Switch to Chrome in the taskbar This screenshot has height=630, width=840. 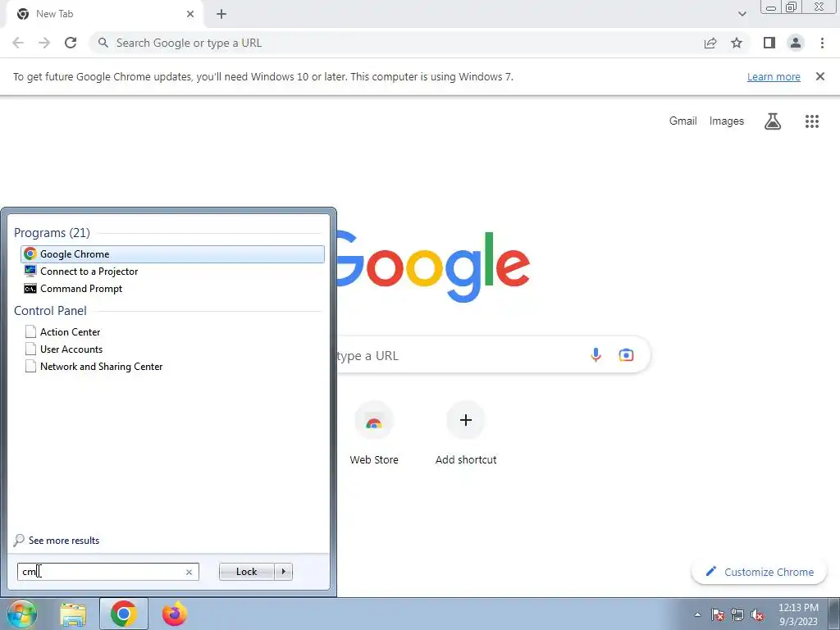coord(123,614)
